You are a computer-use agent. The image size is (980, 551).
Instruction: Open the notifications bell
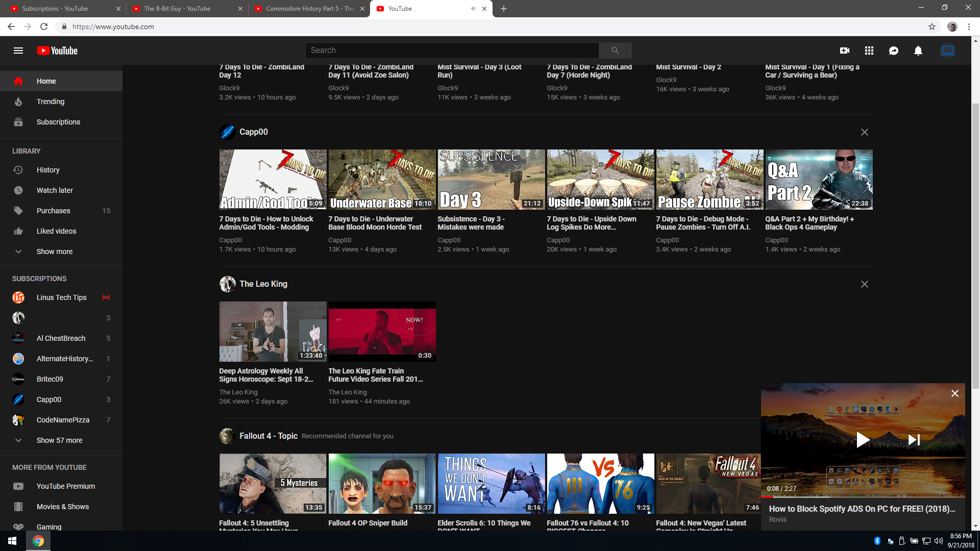918,50
